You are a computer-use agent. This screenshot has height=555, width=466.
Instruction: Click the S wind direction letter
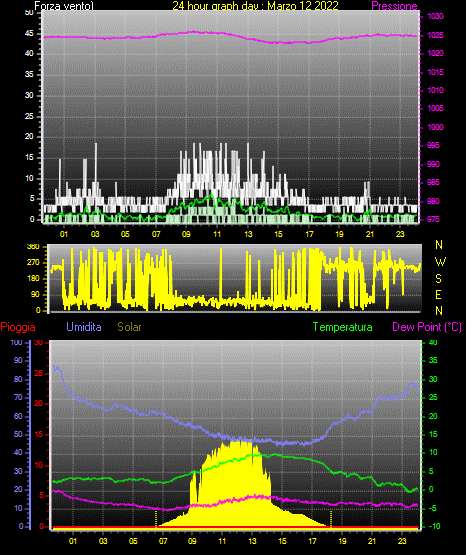(x=438, y=279)
